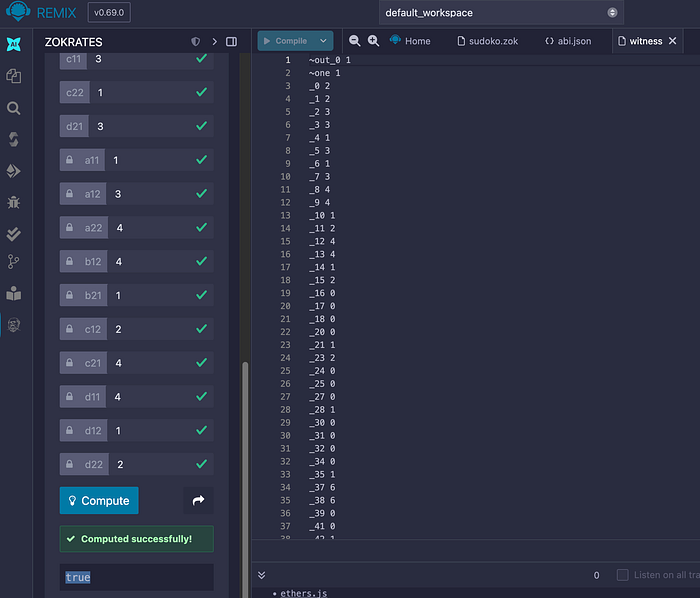Click the lock icon on b12 field
This screenshot has height=598, width=700.
pos(69,261)
